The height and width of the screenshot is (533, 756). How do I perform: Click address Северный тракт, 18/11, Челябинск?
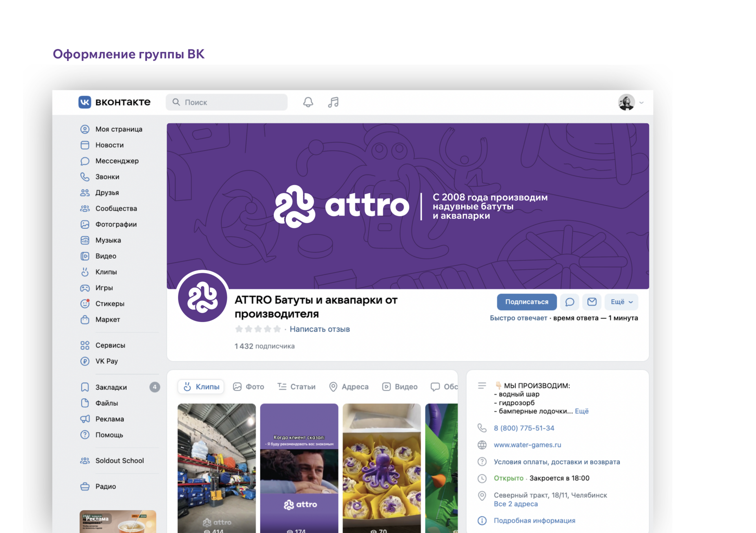pos(550,495)
